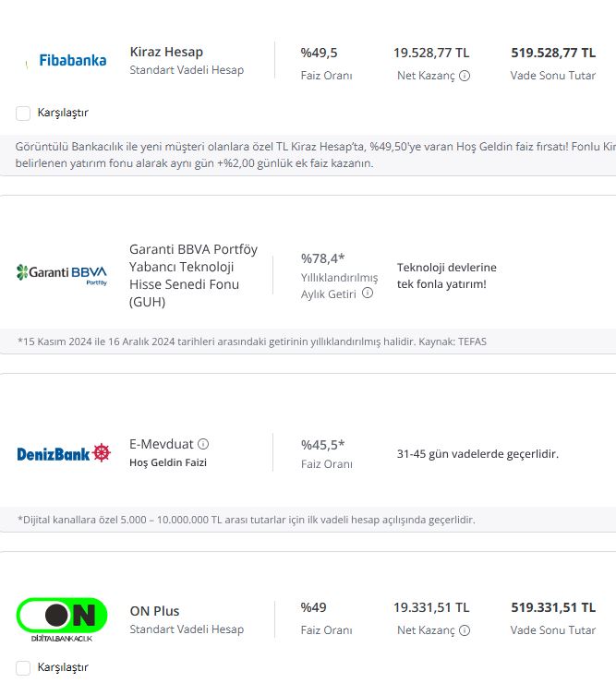Open the Kiraz Hesap product title

pos(166,52)
